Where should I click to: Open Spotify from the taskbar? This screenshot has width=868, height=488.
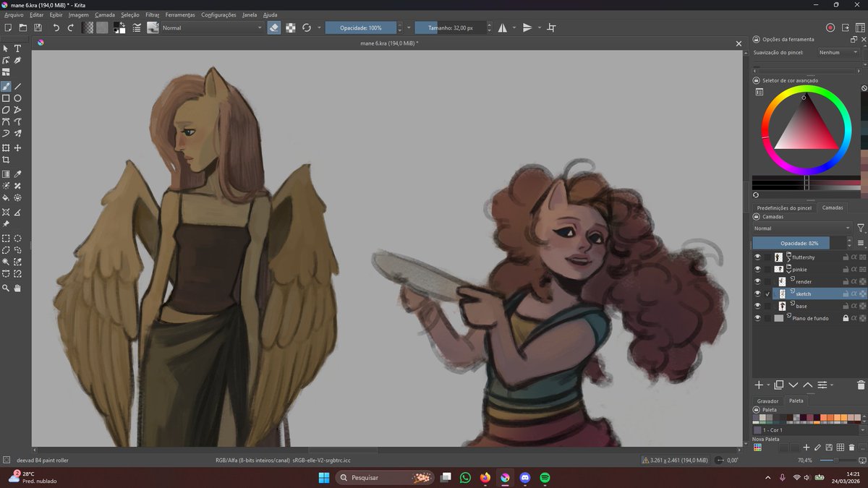click(x=545, y=478)
